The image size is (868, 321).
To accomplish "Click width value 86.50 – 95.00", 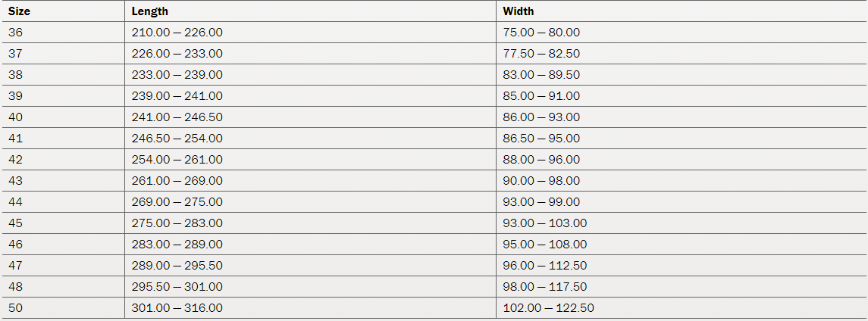I will (541, 139).
